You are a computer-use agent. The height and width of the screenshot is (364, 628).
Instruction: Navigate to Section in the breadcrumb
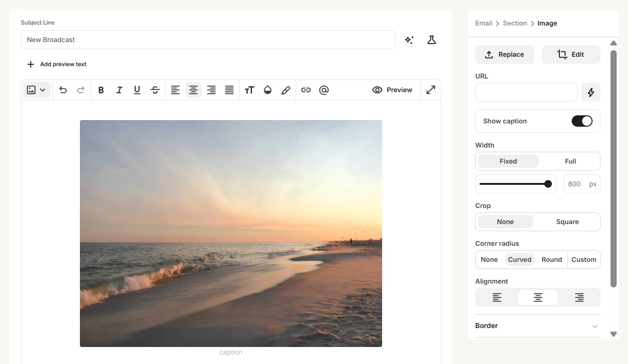[x=515, y=23]
